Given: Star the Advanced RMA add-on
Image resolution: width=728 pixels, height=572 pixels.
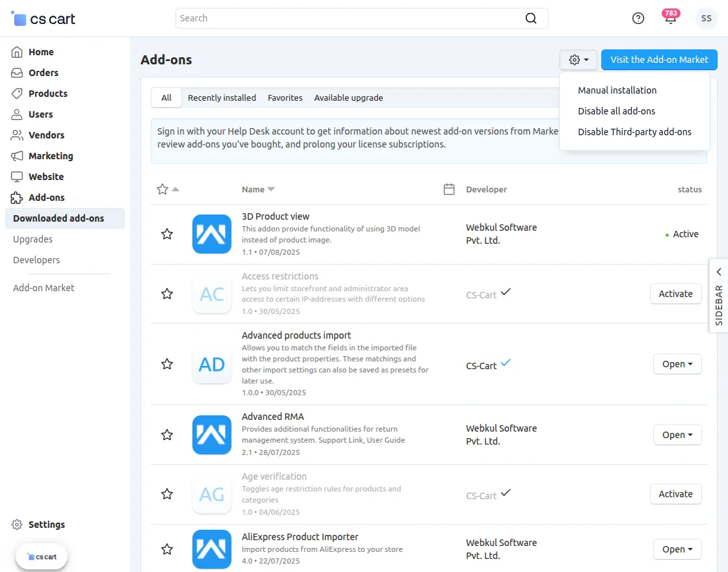Looking at the screenshot, I should 167,435.
